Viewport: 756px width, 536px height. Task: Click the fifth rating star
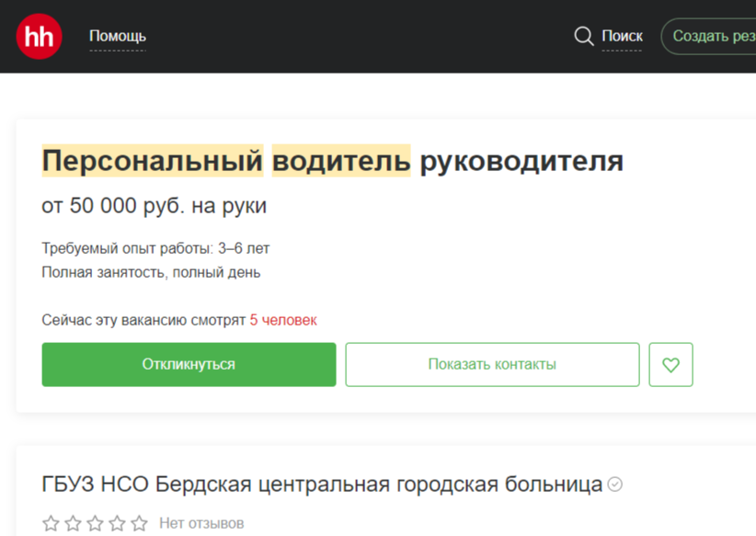140,523
